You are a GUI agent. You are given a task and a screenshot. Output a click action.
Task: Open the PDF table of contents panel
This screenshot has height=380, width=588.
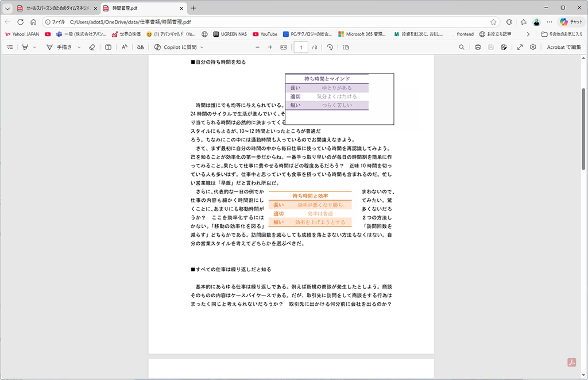coord(9,47)
